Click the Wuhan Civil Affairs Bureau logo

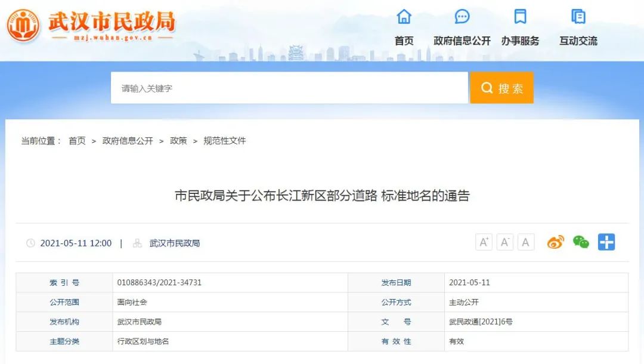24,25
